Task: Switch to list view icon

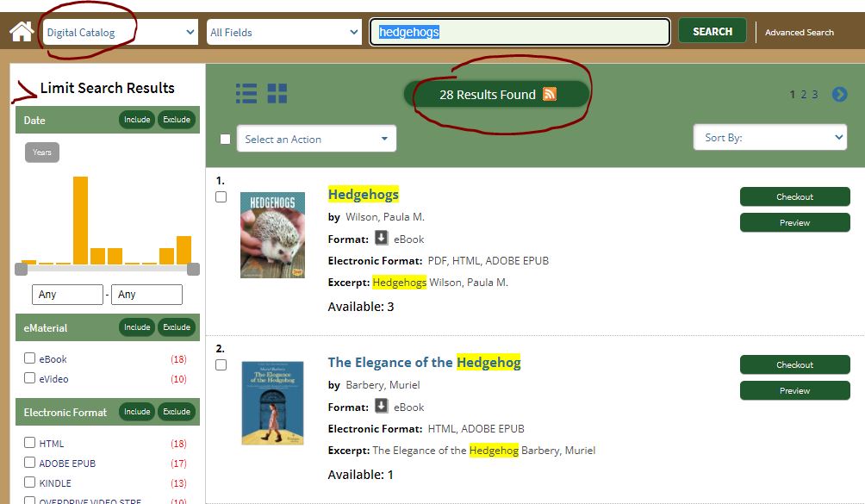Action: tap(246, 93)
